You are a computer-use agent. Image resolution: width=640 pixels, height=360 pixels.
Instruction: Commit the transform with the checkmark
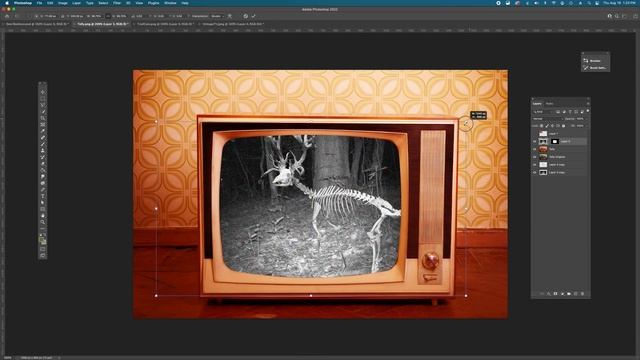pos(253,16)
